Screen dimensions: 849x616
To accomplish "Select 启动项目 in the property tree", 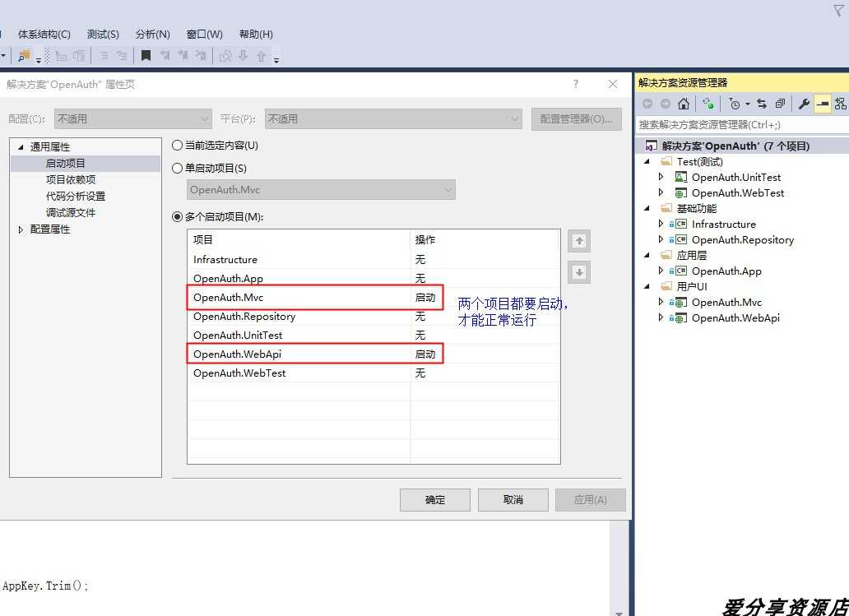I will click(65, 163).
